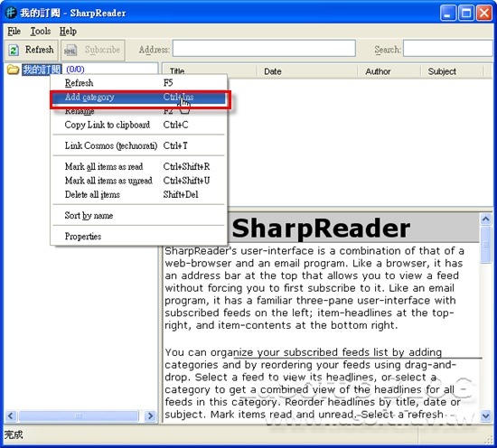497x448 pixels.
Task: Click the feed tree scroll left arrow
Action: click(11, 415)
